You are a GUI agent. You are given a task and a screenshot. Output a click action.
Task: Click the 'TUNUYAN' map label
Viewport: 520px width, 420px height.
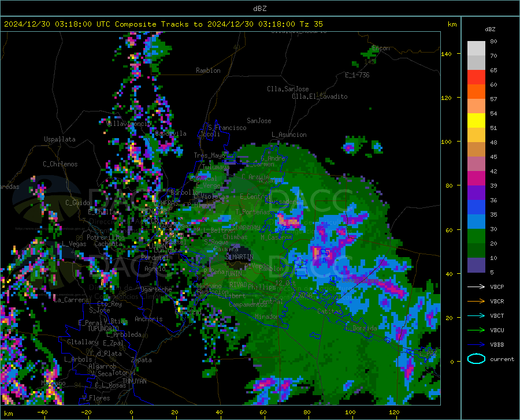click(x=134, y=381)
